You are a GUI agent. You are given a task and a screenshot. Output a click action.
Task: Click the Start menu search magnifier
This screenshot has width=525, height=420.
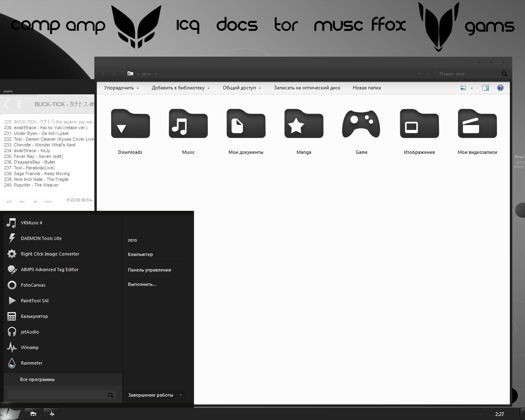pyautogui.click(x=111, y=395)
